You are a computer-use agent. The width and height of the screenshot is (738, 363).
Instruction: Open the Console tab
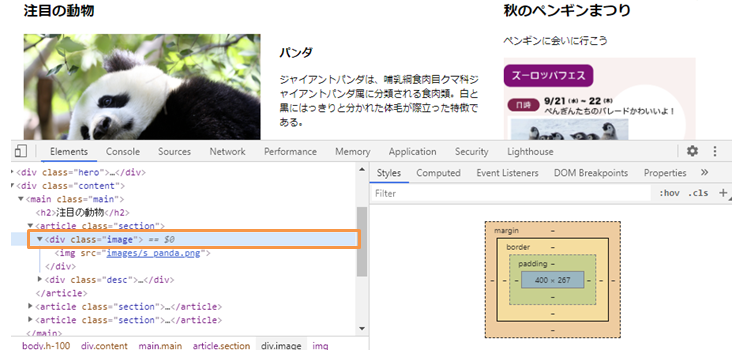click(x=123, y=152)
